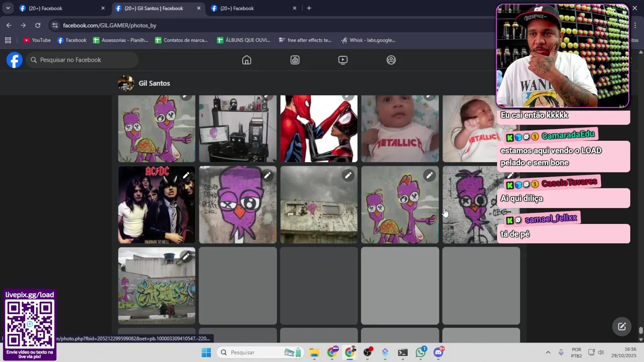Image resolution: width=644 pixels, height=362 pixels.
Task: Reload the page with the refresh icon
Action: [x=38, y=25]
